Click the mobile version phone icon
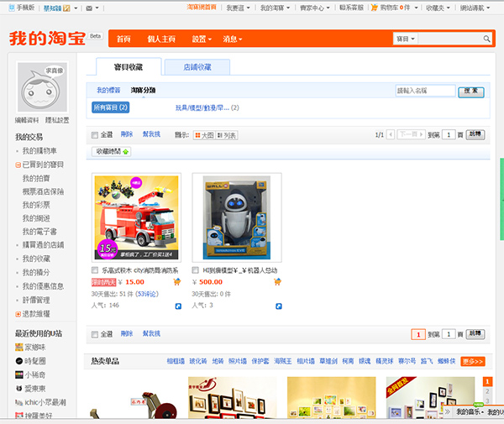Viewport: 504px width, 424px height. 12,8
